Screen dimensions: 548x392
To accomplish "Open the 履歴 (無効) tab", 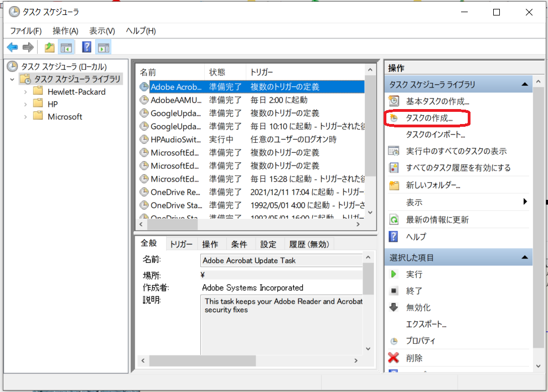I will (308, 244).
